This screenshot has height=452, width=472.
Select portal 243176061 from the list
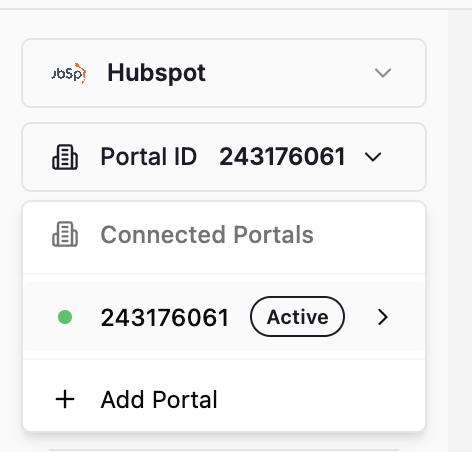[x=224, y=317]
